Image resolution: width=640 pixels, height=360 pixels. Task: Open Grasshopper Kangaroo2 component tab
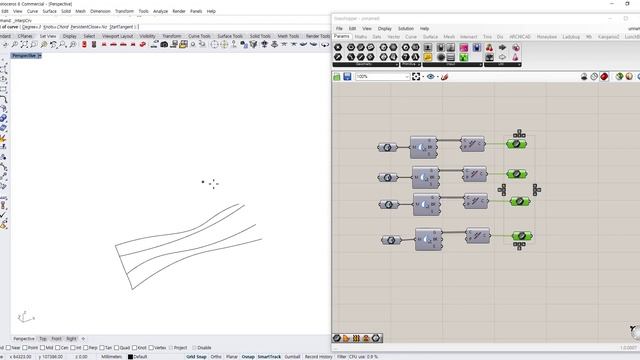click(x=608, y=37)
